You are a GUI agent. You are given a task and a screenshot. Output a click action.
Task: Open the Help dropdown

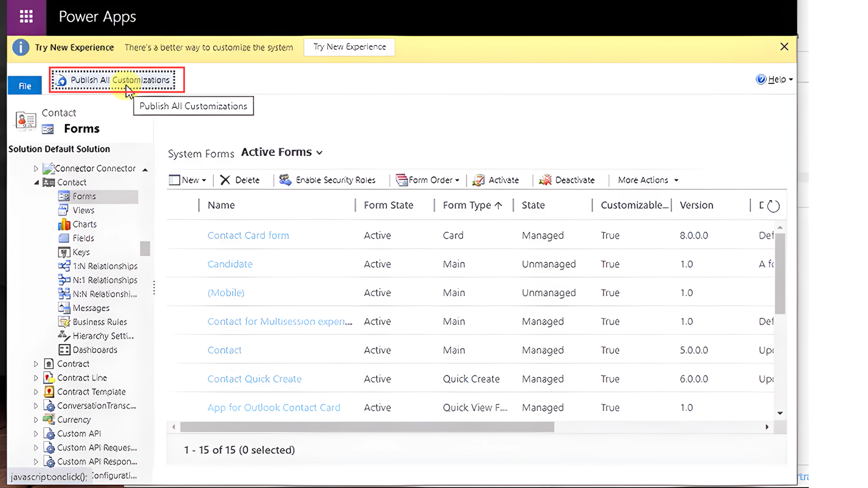pyautogui.click(x=775, y=80)
